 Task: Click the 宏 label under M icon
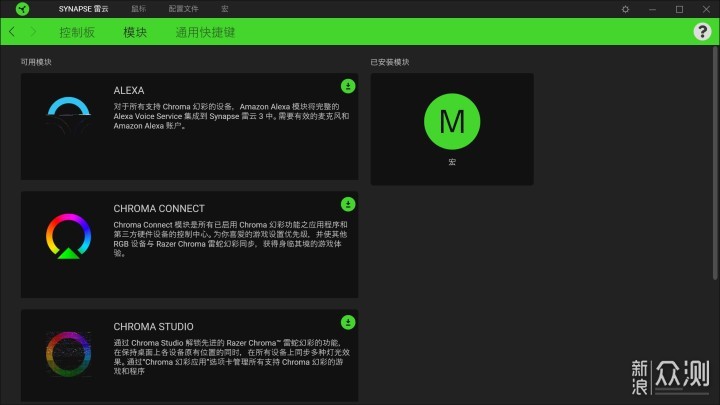pos(452,162)
